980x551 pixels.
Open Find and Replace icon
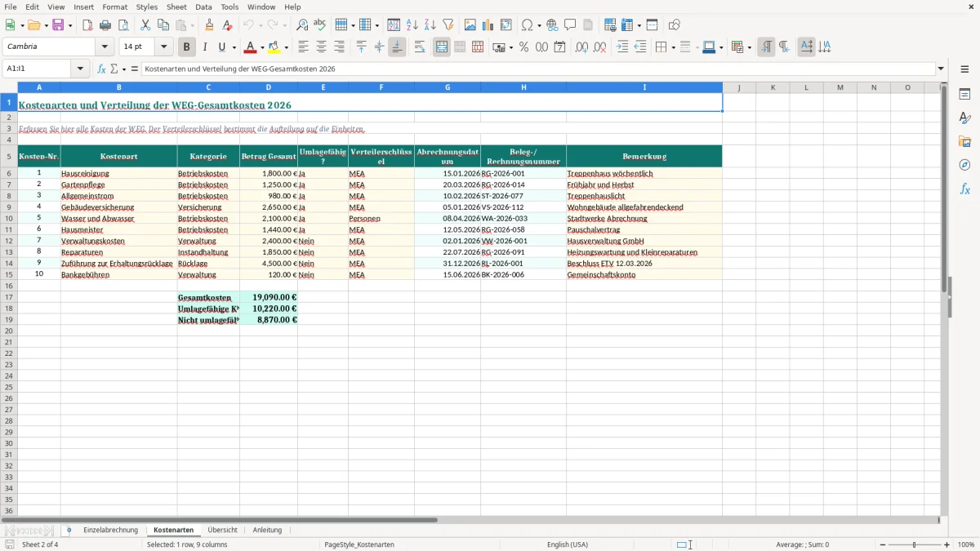click(302, 25)
